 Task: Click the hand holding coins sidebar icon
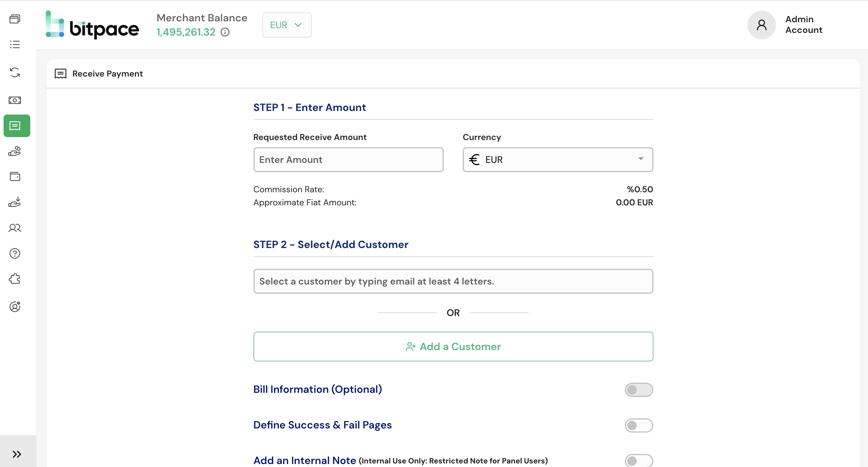(x=15, y=151)
